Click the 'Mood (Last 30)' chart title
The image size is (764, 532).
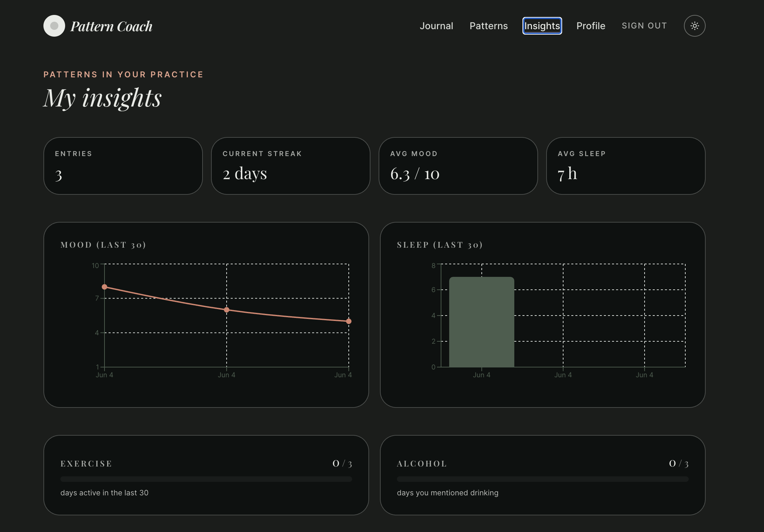103,245
